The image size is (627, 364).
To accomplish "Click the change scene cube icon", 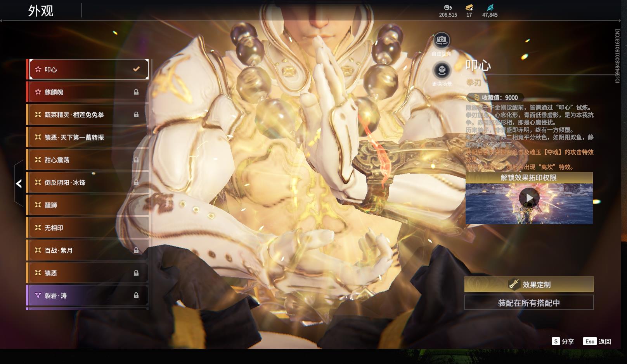I will pos(441,71).
